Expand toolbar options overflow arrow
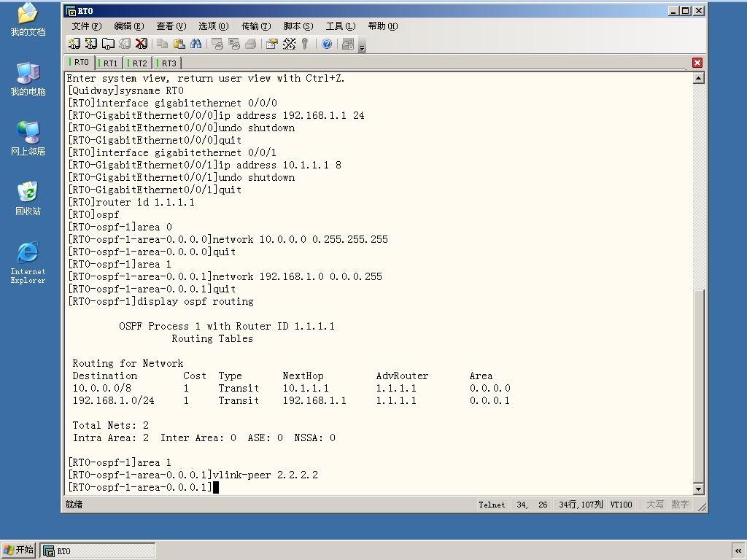This screenshot has height=560, width=747. (362, 47)
